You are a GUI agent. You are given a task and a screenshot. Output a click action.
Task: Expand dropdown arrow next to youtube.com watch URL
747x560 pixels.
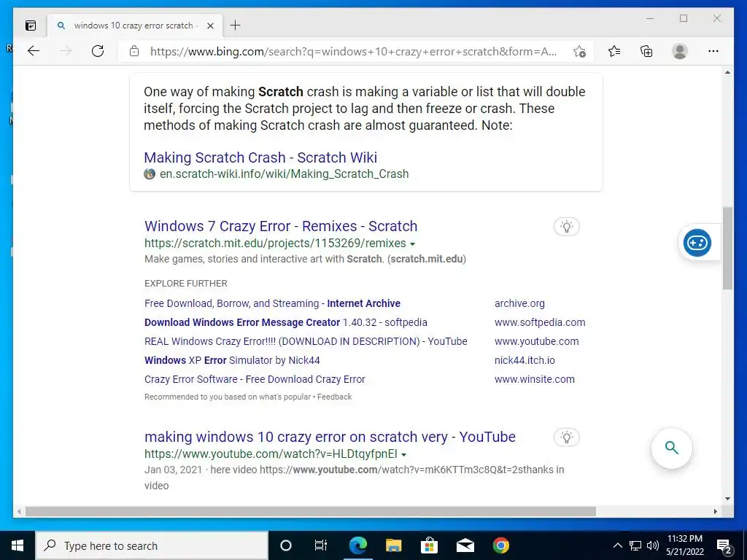point(403,455)
